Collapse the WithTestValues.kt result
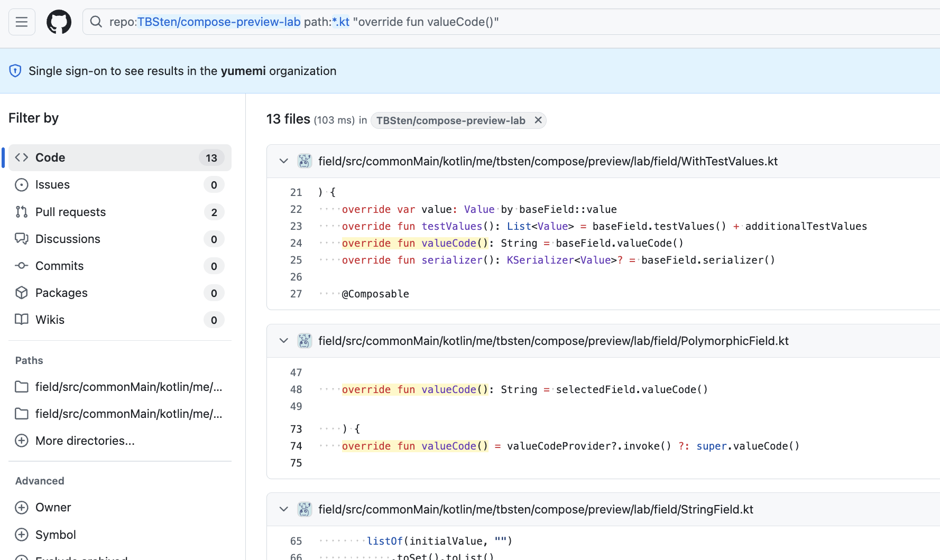Image resolution: width=940 pixels, height=560 pixels. [x=284, y=161]
